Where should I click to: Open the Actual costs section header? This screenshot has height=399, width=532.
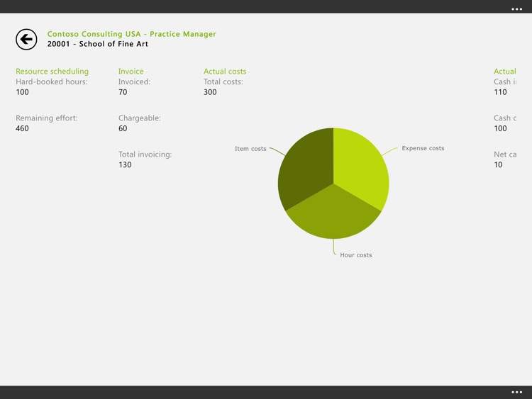tap(225, 71)
